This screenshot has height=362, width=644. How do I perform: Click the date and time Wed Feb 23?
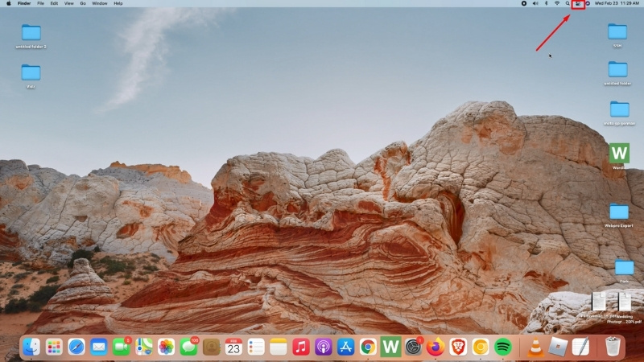tap(617, 3)
